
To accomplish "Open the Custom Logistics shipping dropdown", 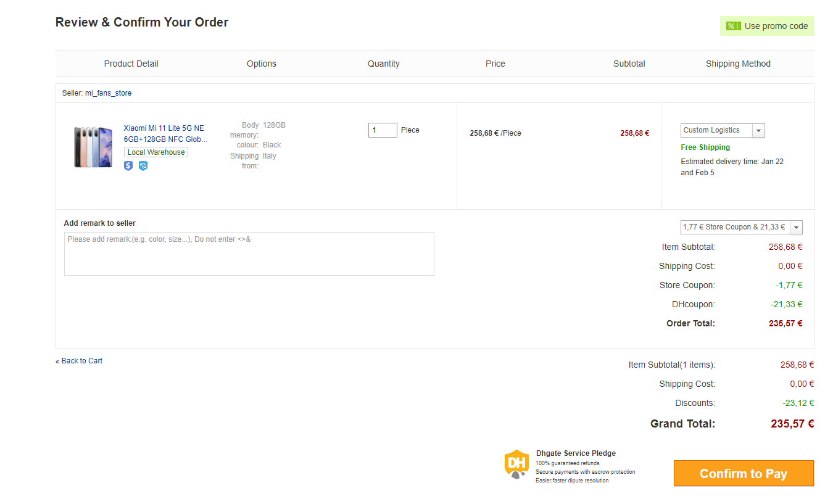I will point(723,130).
